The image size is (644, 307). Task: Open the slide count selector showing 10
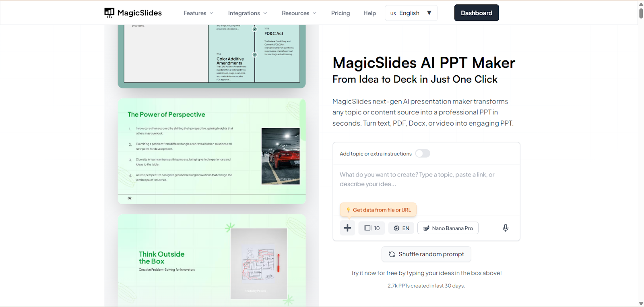coord(372,228)
